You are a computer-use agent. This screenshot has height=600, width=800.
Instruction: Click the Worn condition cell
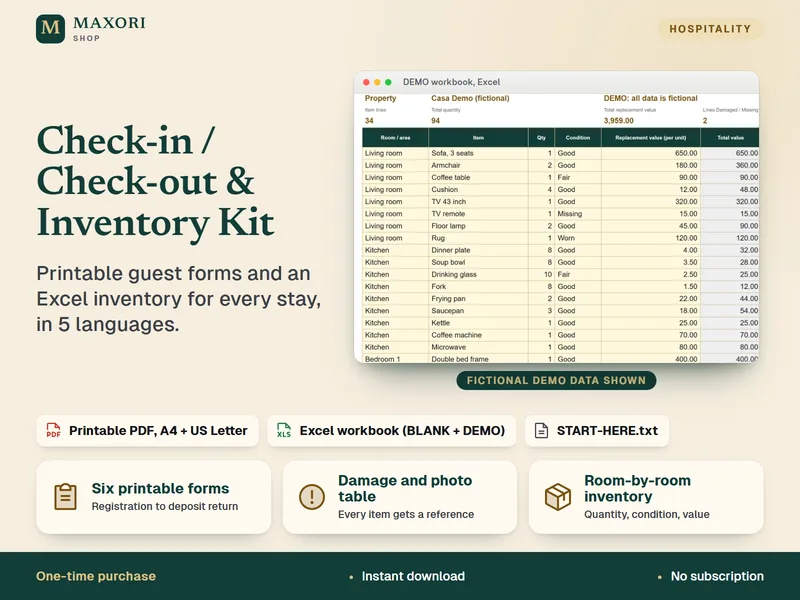578,238
